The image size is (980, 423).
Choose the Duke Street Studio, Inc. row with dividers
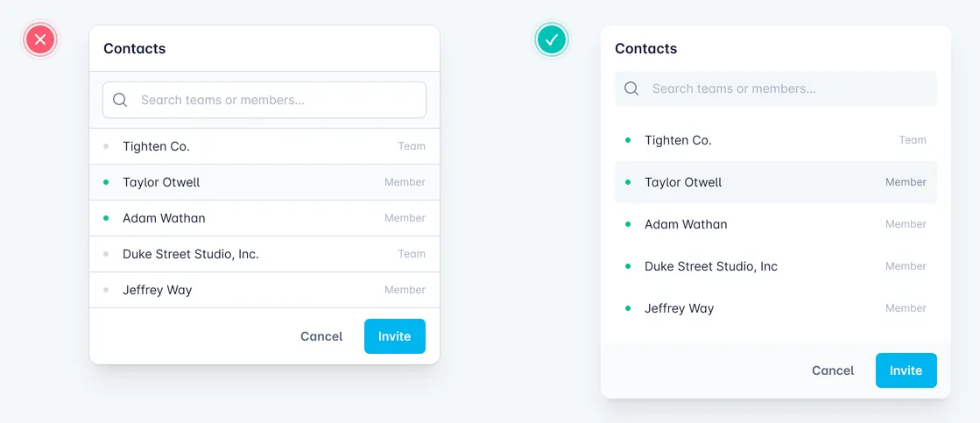pos(264,254)
